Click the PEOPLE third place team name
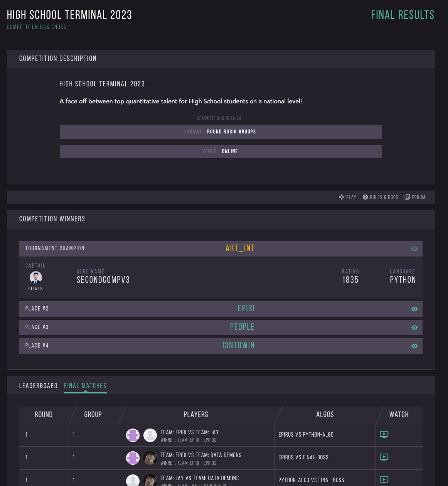This screenshot has width=448, height=486. [x=243, y=327]
